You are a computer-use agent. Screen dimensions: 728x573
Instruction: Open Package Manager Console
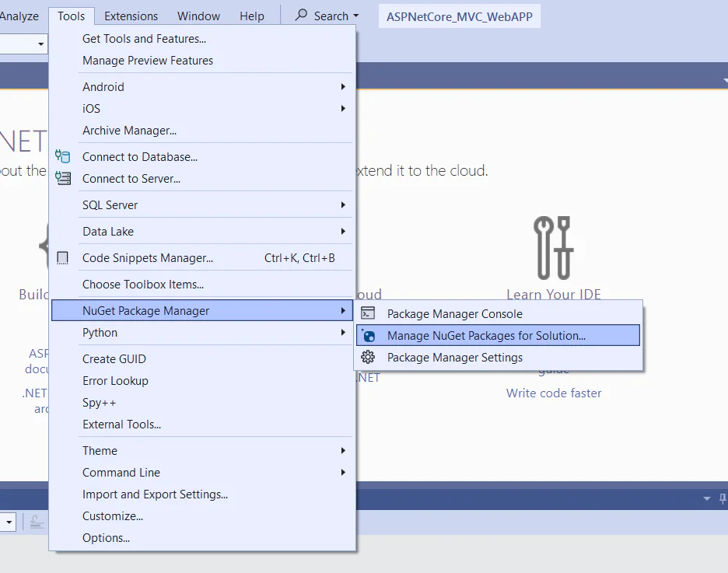[499, 314]
